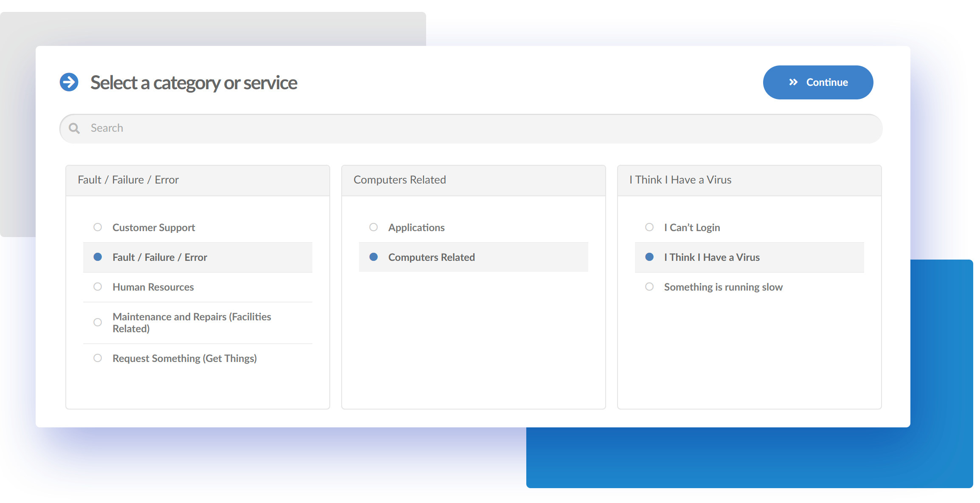Screen dimensions: 980x503
Task: Click the blue arrow circle icon beside the title
Action: pyautogui.click(x=69, y=82)
